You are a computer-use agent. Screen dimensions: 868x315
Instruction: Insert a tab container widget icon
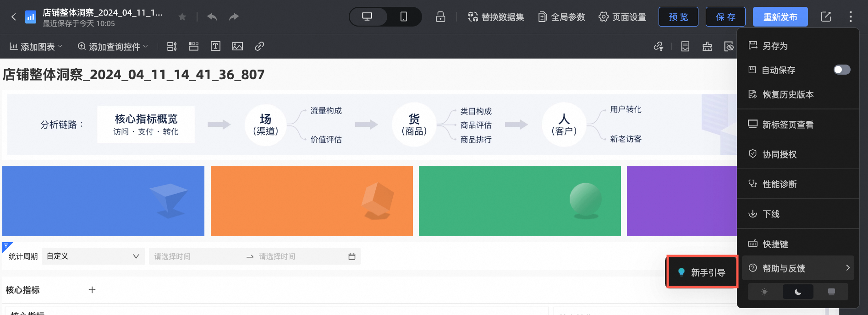click(x=193, y=46)
